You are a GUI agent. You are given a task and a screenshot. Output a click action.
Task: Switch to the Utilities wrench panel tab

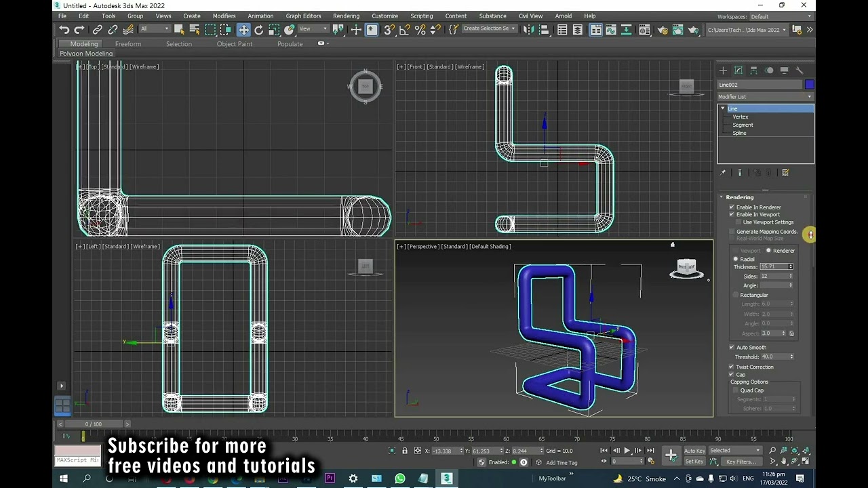pyautogui.click(x=800, y=70)
